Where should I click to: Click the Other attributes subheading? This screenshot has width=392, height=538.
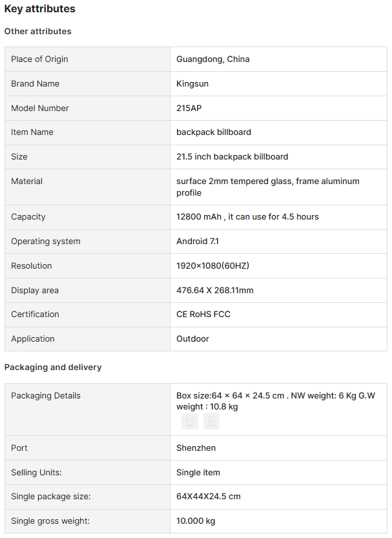37,31
